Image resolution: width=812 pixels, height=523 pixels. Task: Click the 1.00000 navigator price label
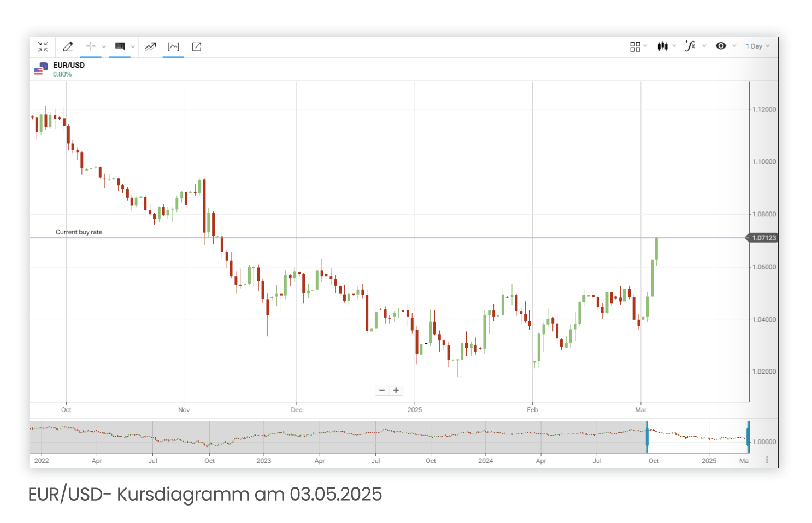click(764, 442)
